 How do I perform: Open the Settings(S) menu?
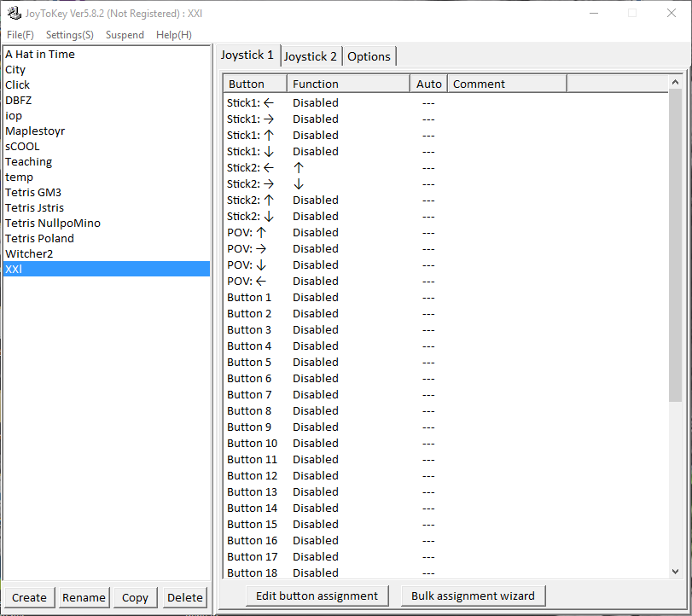click(x=70, y=35)
